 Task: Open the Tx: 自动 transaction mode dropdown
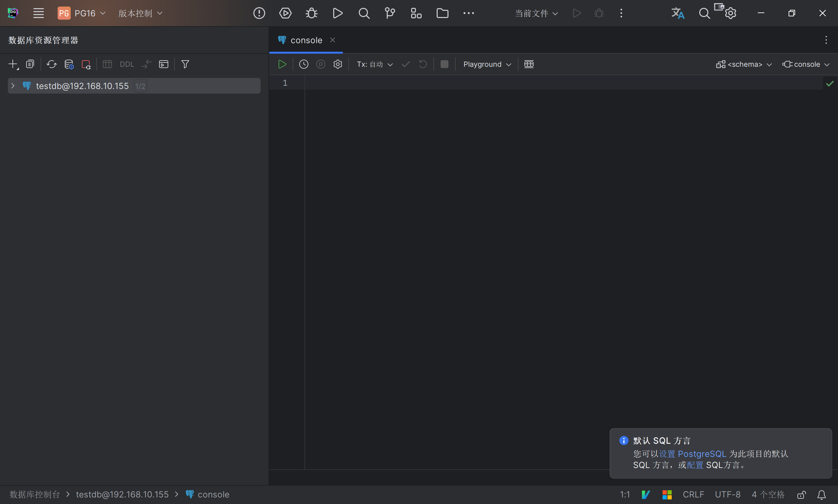coord(375,64)
